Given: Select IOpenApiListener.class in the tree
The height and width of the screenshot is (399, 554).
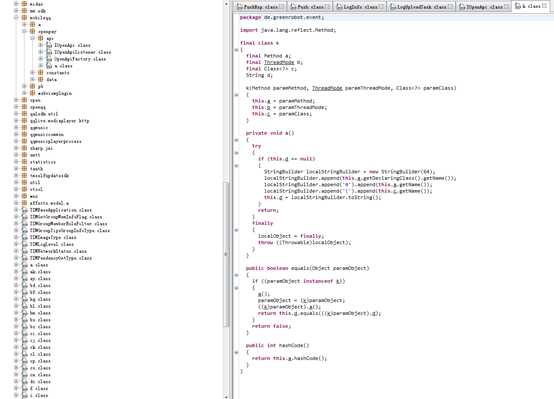Looking at the screenshot, I should (83, 52).
